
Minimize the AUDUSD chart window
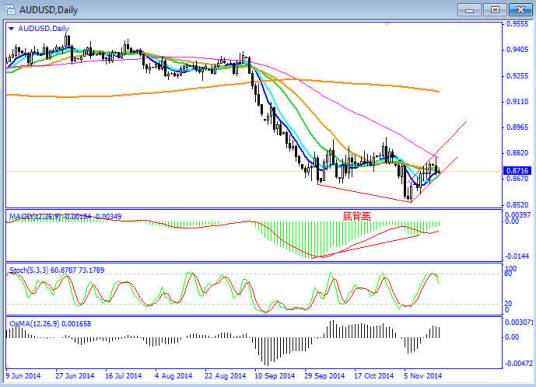click(x=469, y=10)
